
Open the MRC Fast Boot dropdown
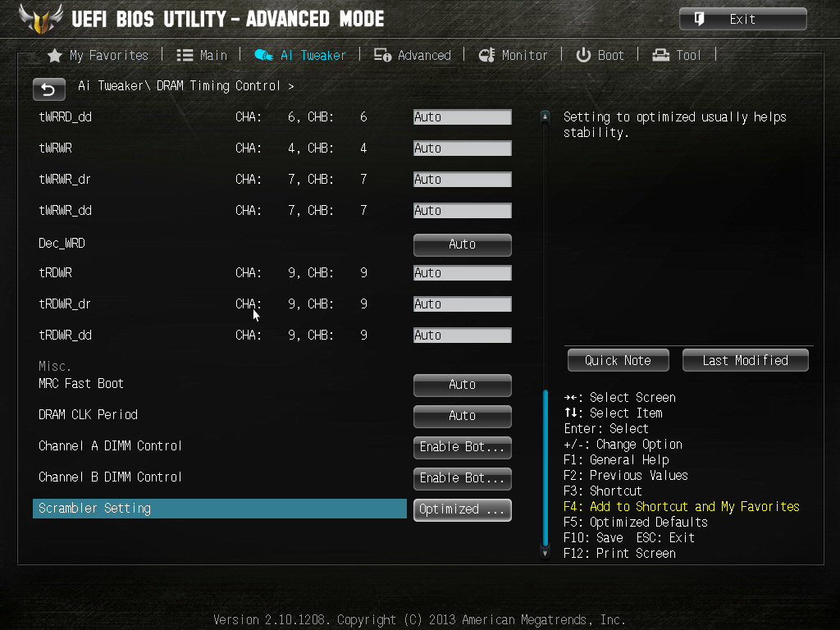tap(463, 386)
